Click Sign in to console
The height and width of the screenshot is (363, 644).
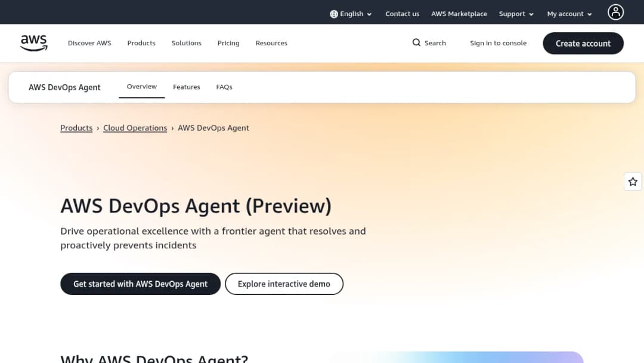click(x=498, y=43)
